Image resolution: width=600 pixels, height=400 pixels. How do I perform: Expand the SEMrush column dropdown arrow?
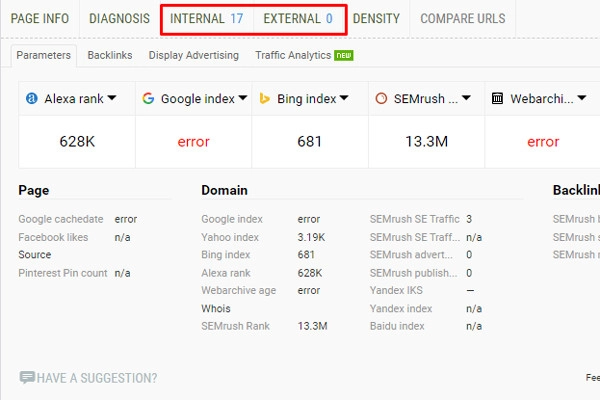tap(465, 98)
